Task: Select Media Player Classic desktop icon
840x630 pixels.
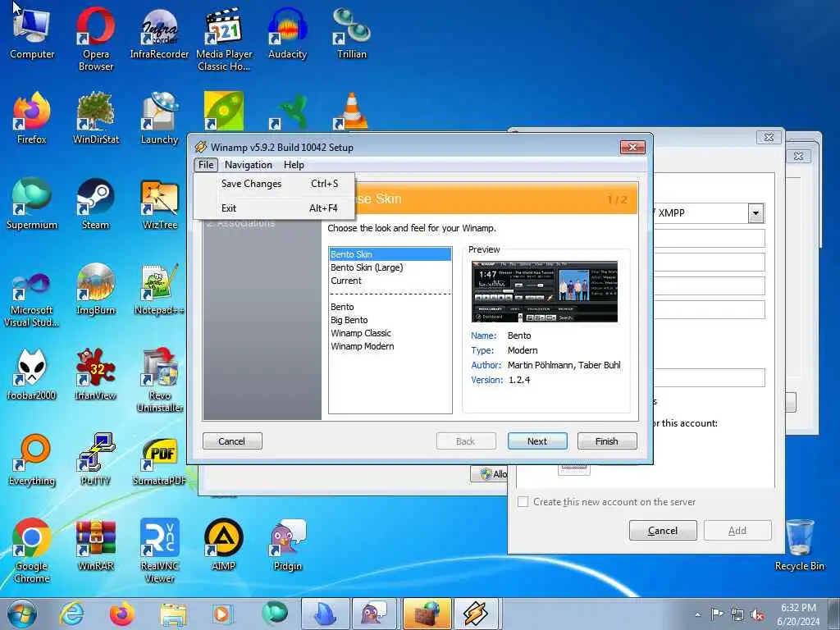Action: (x=224, y=39)
